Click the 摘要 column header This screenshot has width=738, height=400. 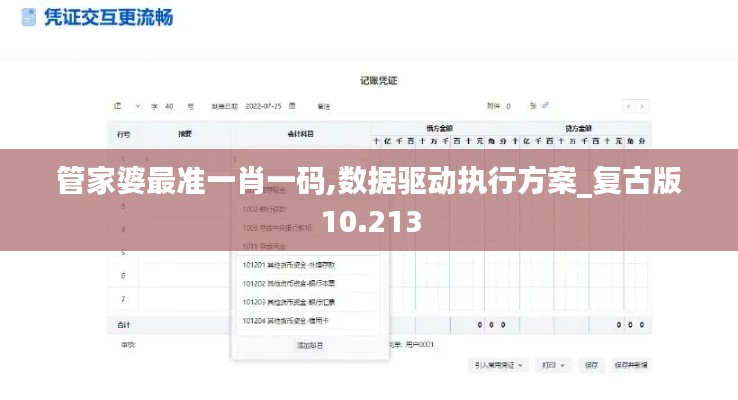click(x=185, y=134)
